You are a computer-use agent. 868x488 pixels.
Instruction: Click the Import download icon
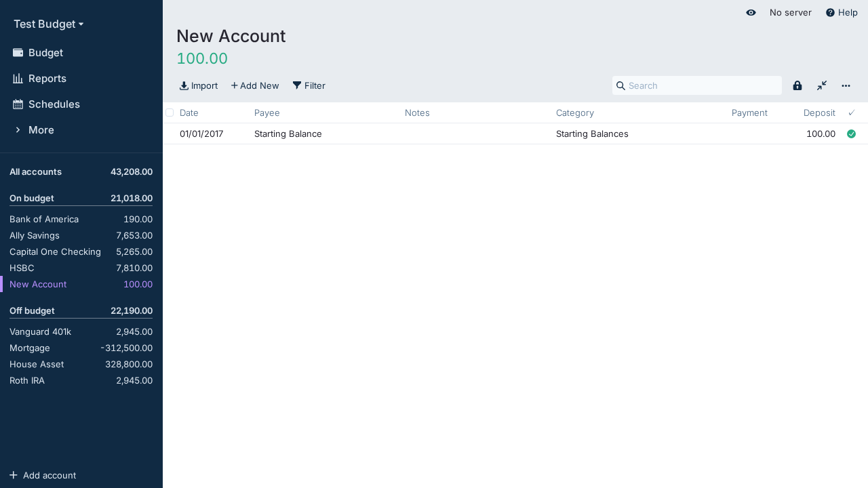coord(184,85)
